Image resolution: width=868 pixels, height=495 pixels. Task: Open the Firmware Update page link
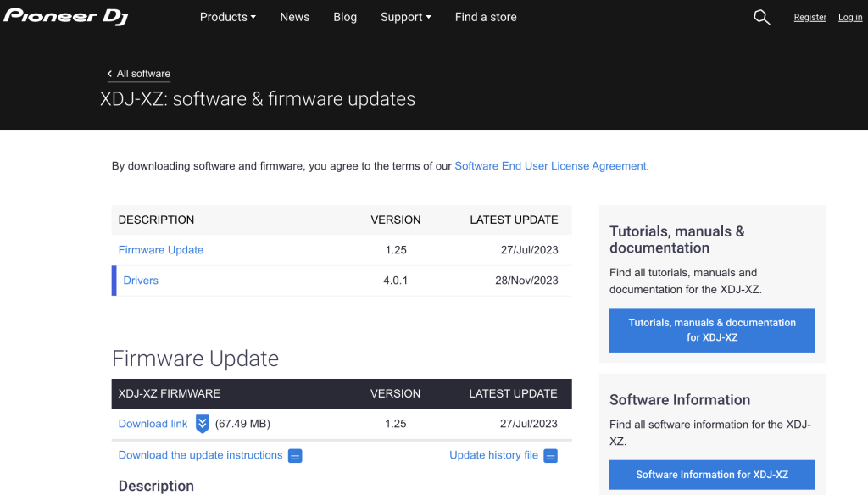[x=160, y=249]
